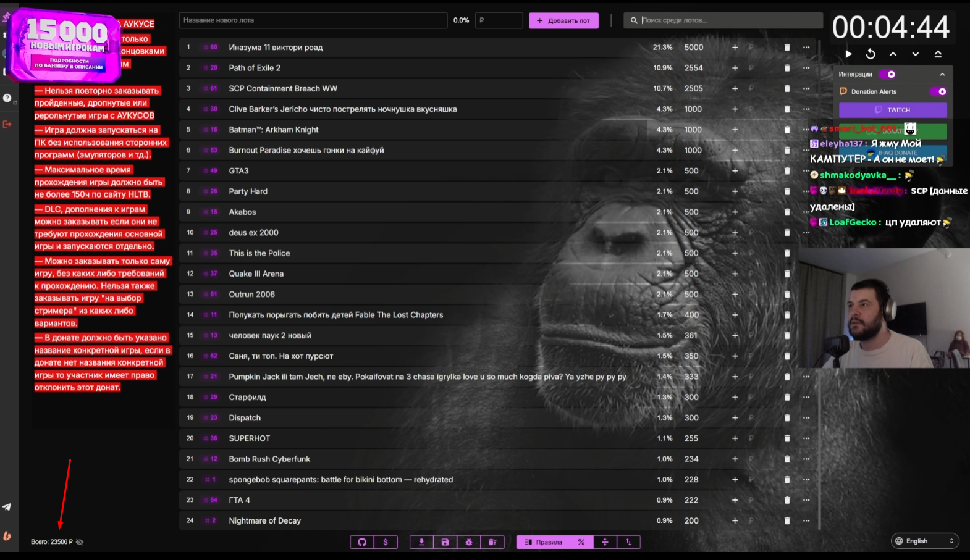970x560 pixels.
Task: Open more options for Инадзума 11 lot
Action: pos(806,48)
